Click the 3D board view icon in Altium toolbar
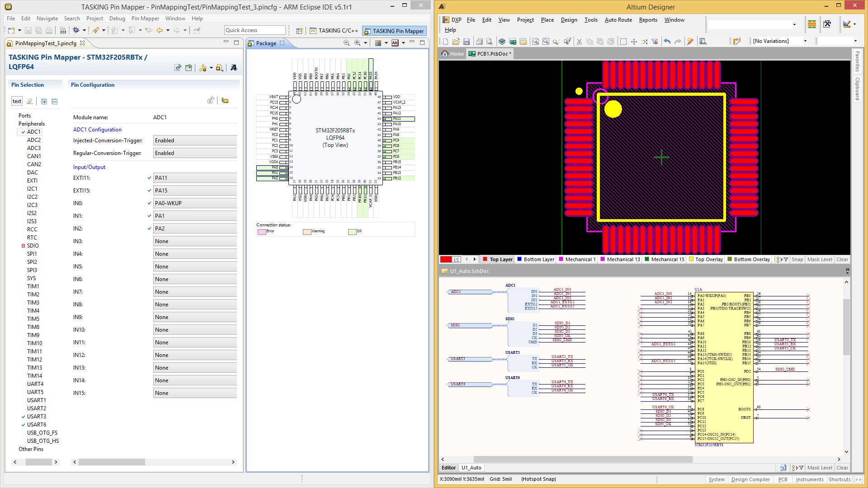Viewport: 868px width, 488px height. click(502, 42)
